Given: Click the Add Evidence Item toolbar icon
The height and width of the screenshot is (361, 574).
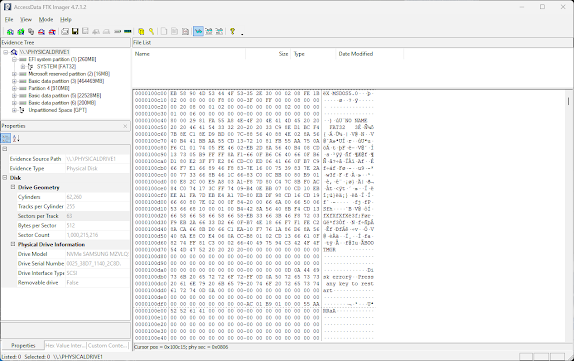Looking at the screenshot, I should [10, 31].
